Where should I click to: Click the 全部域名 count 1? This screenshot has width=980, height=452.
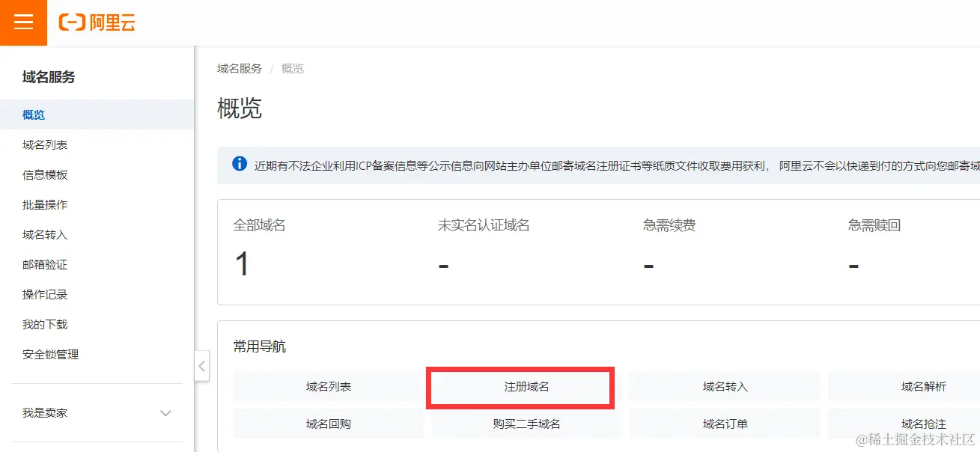(242, 264)
